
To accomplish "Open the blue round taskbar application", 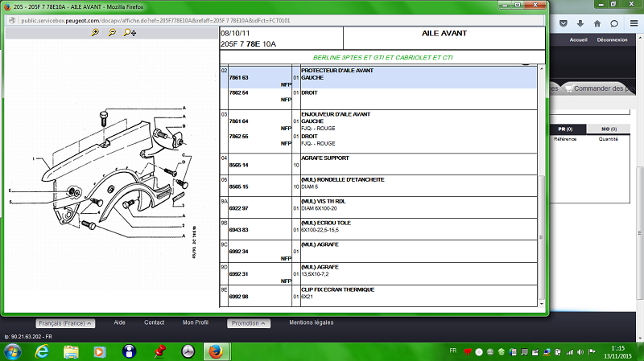I will [129, 352].
